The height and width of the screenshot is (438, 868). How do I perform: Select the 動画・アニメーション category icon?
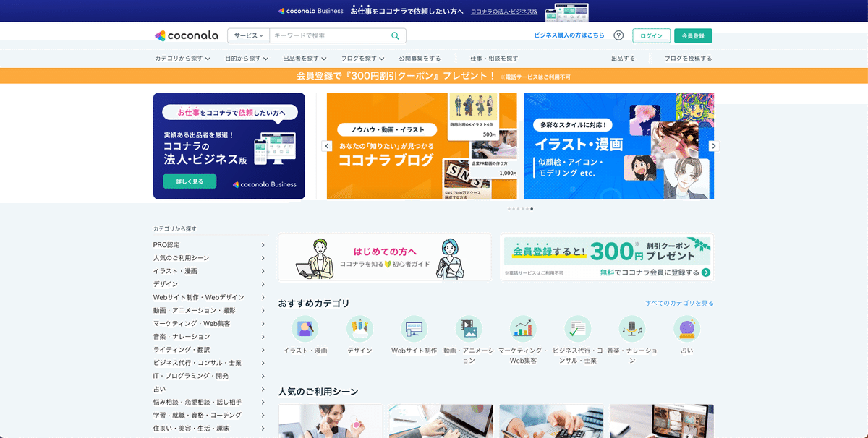469,329
